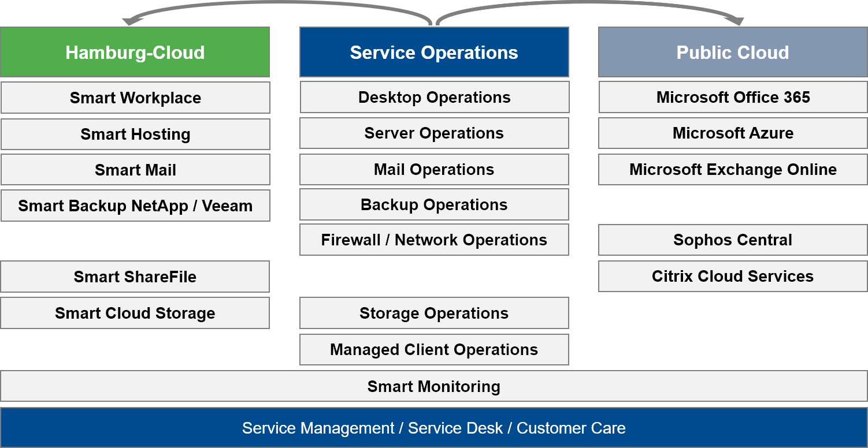Choose Smart ShareFile

pyautogui.click(x=135, y=277)
